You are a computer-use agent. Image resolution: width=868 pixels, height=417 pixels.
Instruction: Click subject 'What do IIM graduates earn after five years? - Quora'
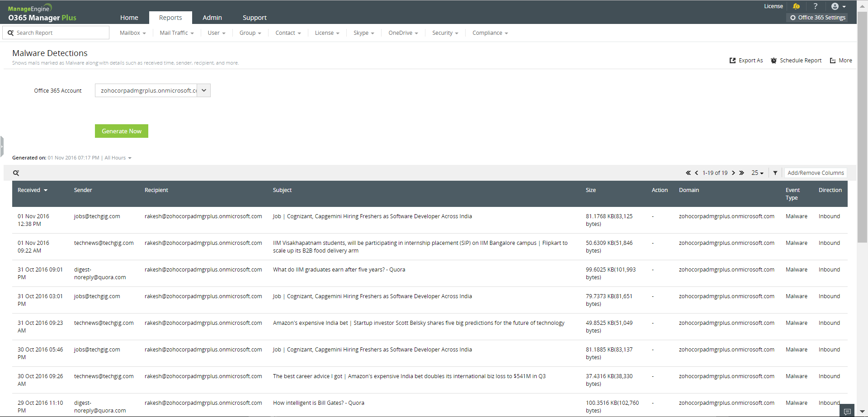(339, 270)
